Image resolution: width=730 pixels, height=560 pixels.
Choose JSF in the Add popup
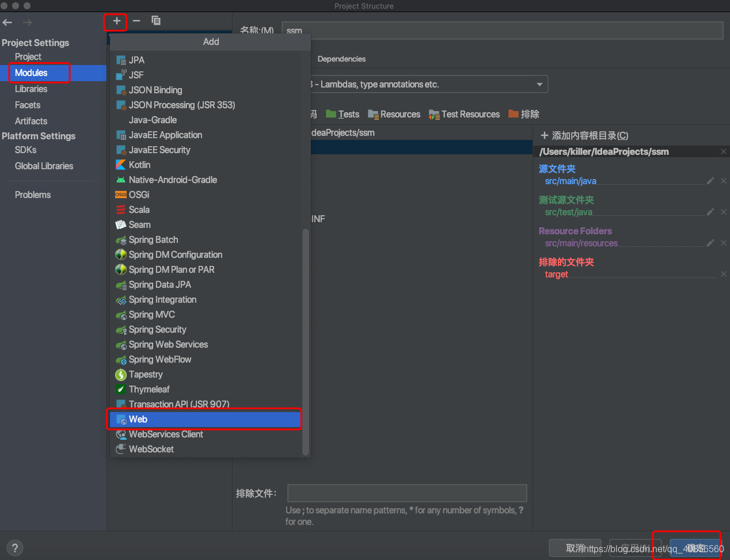click(206, 75)
